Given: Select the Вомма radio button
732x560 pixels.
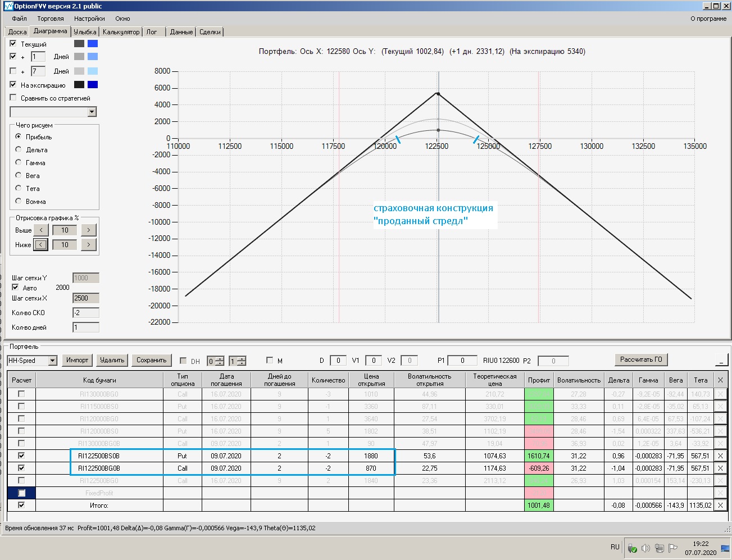Looking at the screenshot, I should (19, 202).
